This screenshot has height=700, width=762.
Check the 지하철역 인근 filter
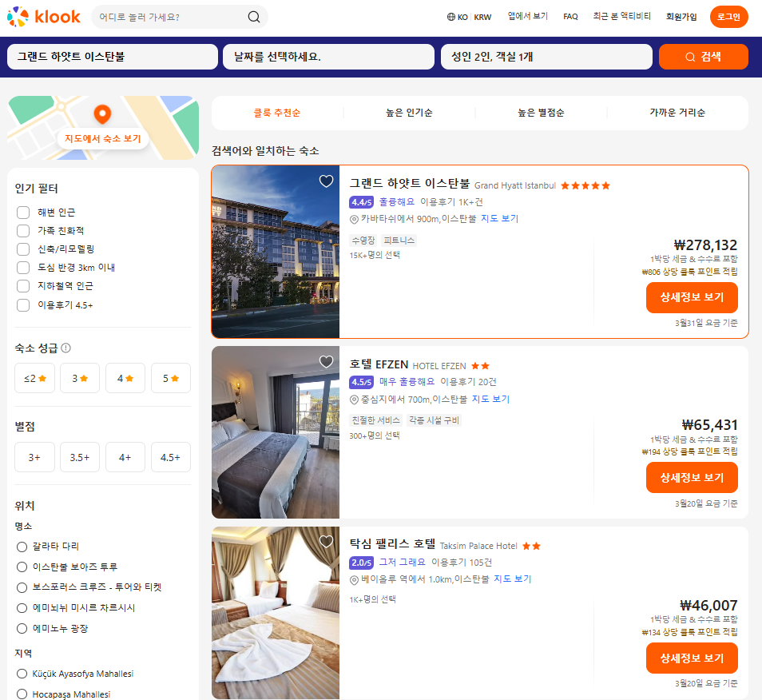point(23,286)
